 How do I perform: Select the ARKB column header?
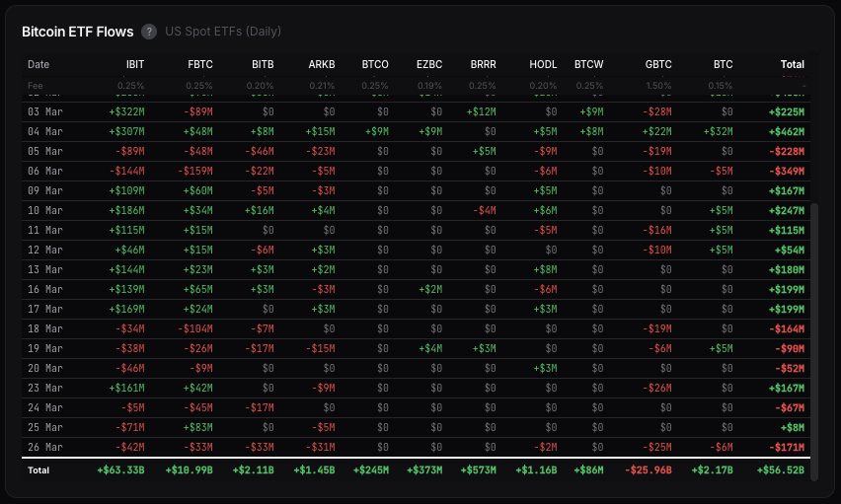pyautogui.click(x=322, y=64)
